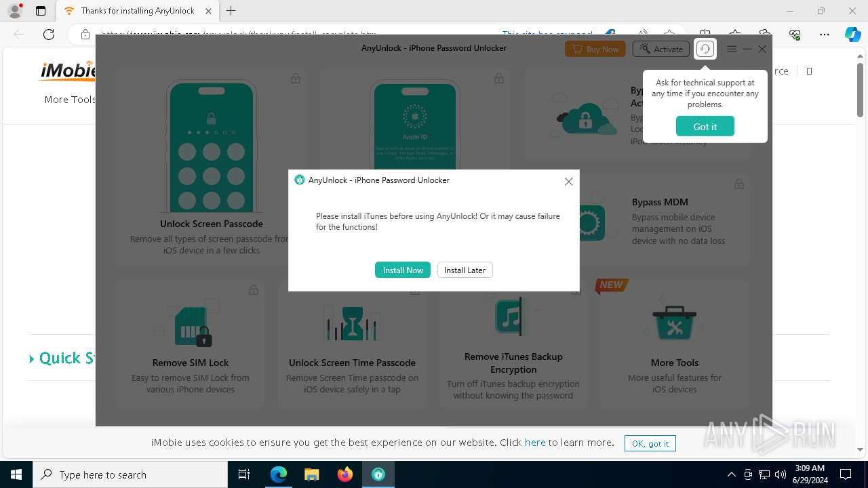Image resolution: width=868 pixels, height=488 pixels.
Task: Select the Apple ID unlock phone graphic
Action: (414, 125)
